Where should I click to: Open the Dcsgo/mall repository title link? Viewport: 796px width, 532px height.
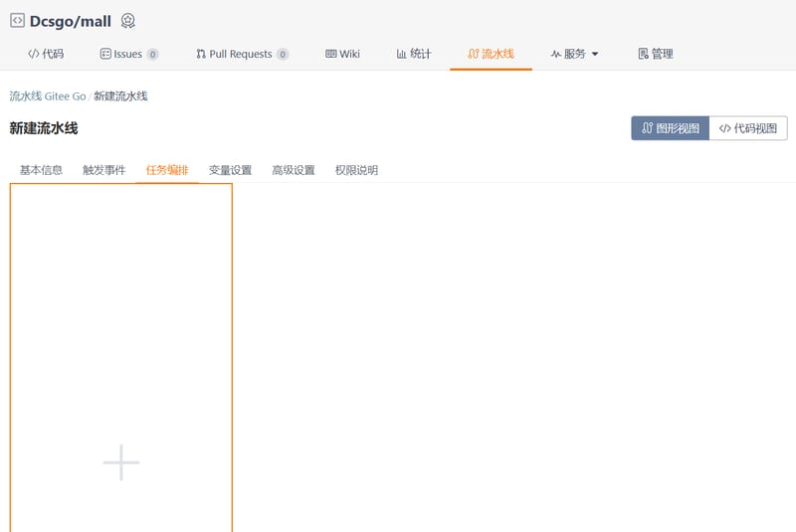70,21
